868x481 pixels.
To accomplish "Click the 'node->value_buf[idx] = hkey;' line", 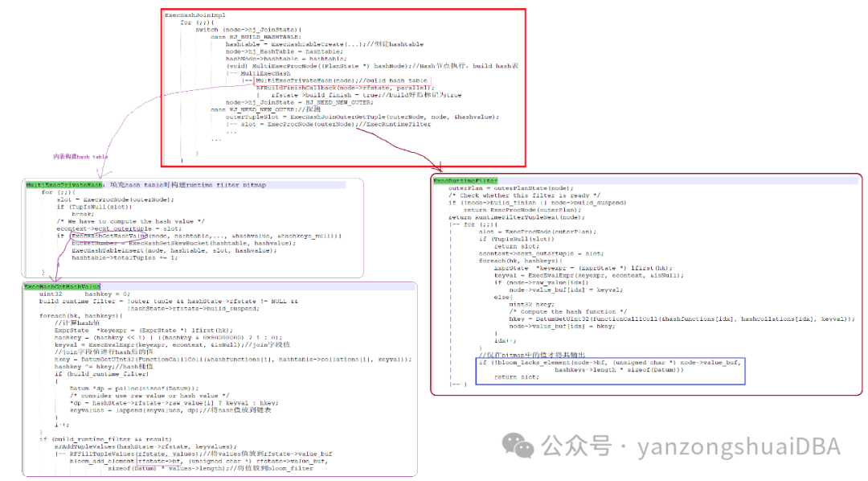I will point(562,326).
